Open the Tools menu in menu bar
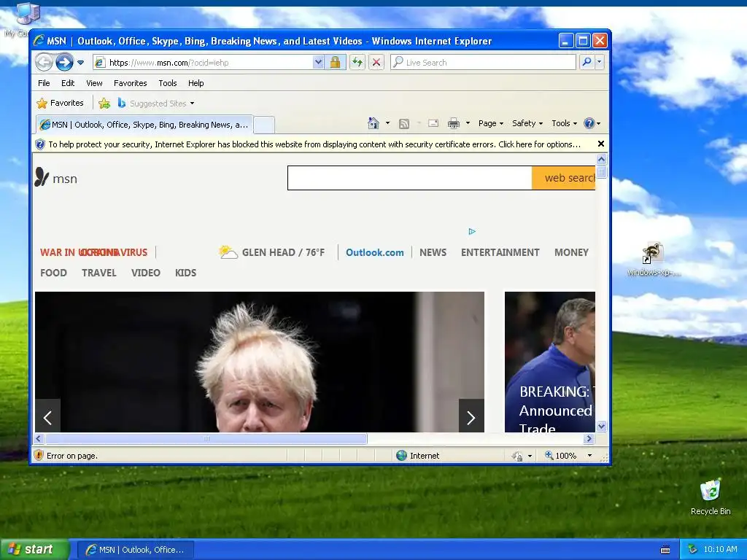The width and height of the screenshot is (747, 560). 168,83
